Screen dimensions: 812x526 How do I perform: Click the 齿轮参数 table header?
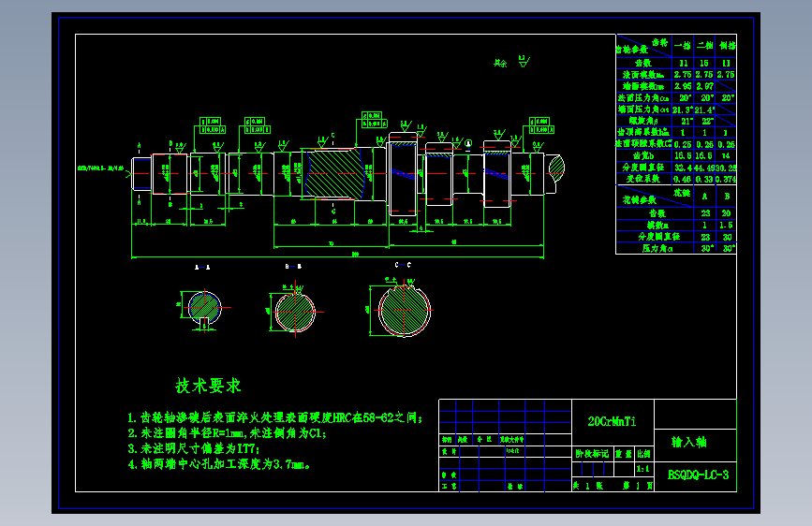click(x=632, y=50)
